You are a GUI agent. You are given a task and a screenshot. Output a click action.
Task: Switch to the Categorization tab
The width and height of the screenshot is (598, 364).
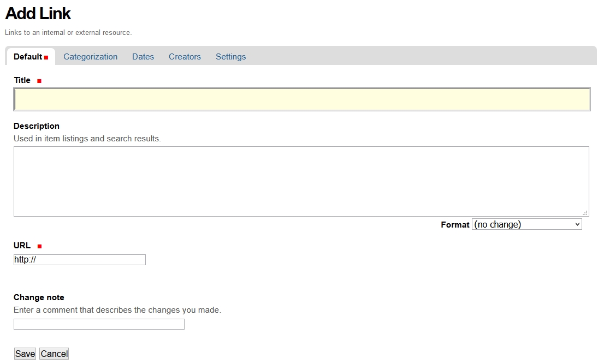click(90, 57)
